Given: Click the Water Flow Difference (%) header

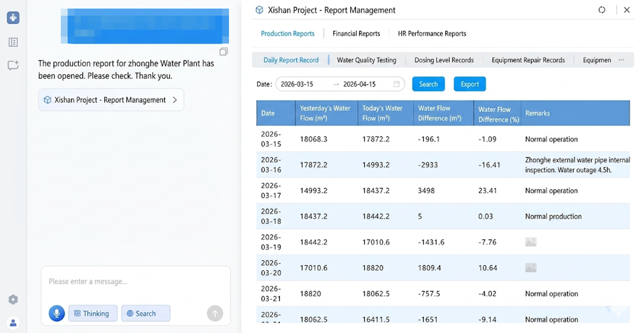Looking at the screenshot, I should tap(497, 113).
